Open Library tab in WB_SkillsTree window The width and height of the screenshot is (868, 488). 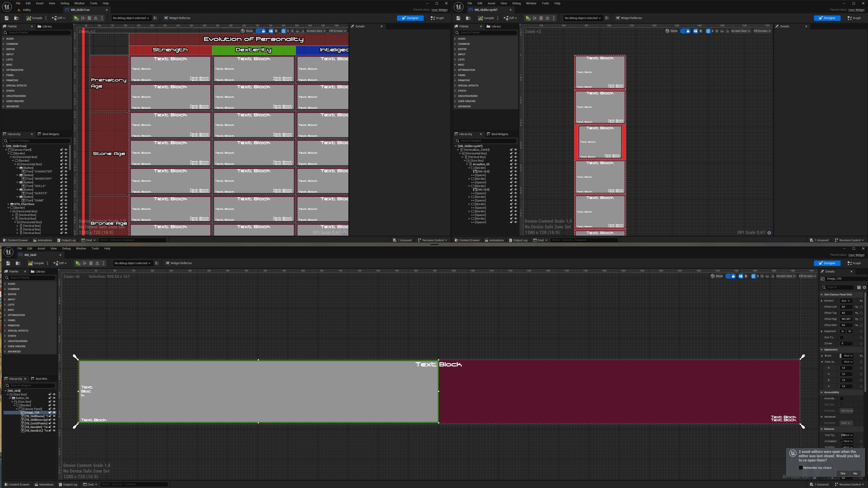coord(45,26)
